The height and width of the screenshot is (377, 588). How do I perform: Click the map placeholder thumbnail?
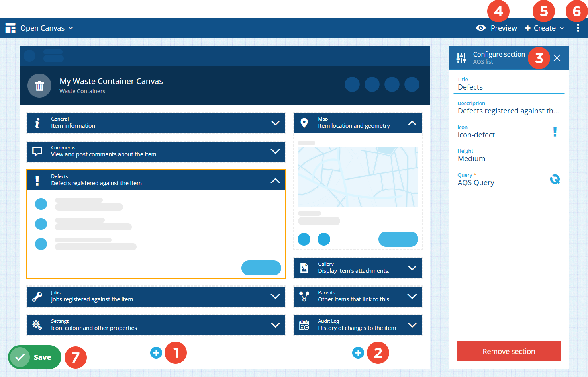coord(358,177)
